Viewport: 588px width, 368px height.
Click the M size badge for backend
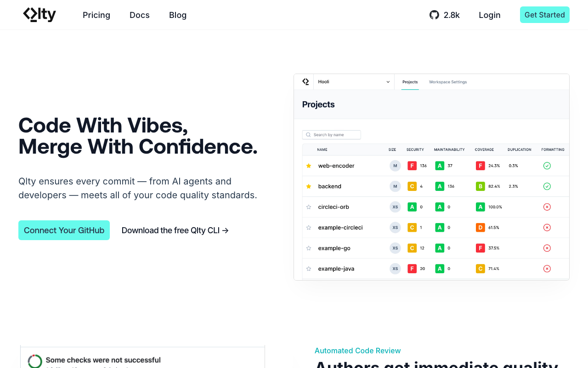(395, 186)
